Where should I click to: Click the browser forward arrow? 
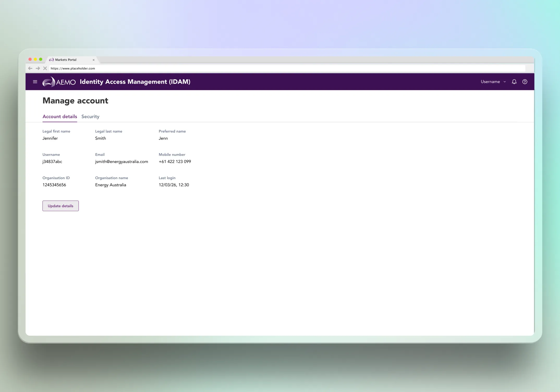38,68
